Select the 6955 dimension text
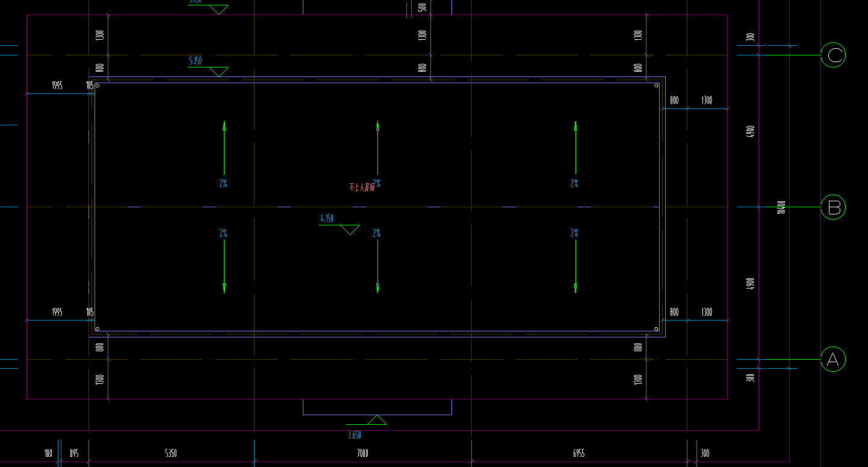The height and width of the screenshot is (467, 868). point(578,453)
